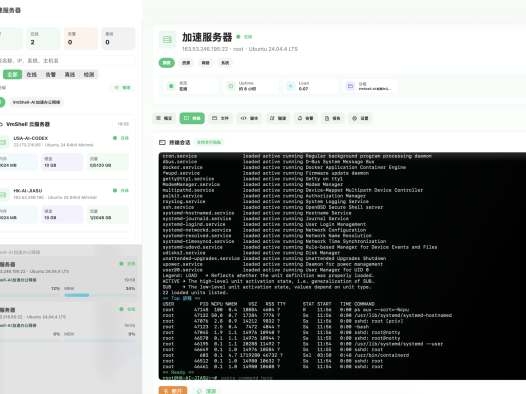Screen dimensions: 526x394
Task: Click the 在线 count card showing 2
Action: pyautogui.click(x=44, y=39)
